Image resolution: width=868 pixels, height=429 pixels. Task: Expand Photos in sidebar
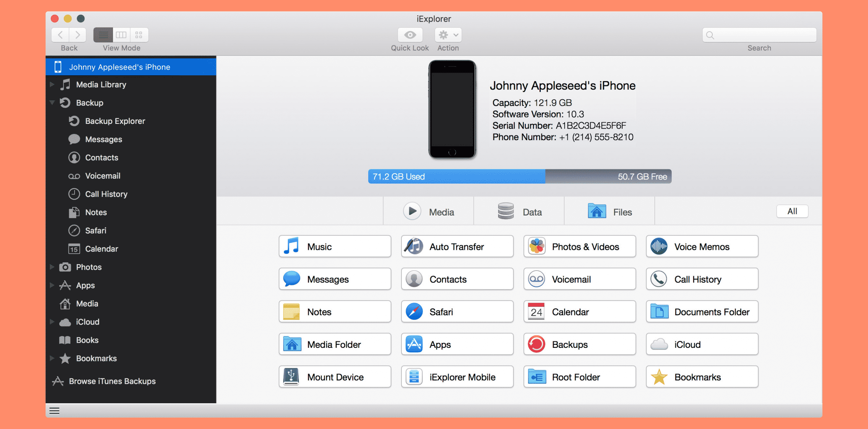pyautogui.click(x=52, y=267)
